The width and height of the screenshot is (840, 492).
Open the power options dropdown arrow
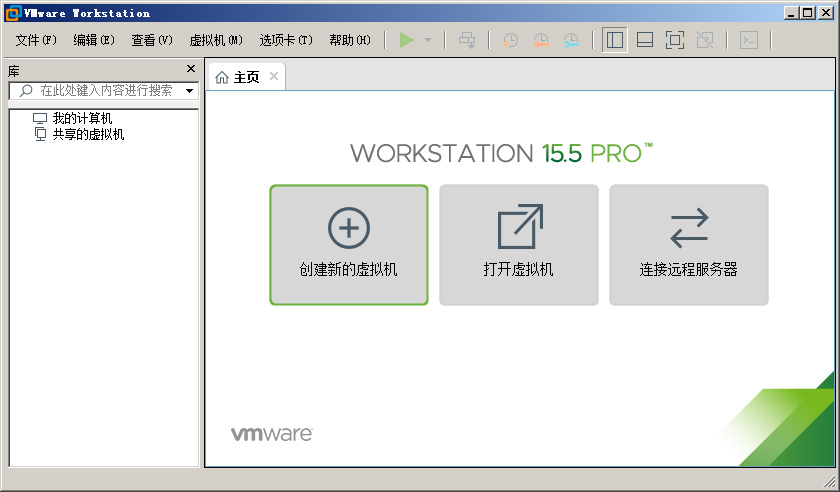tap(428, 40)
